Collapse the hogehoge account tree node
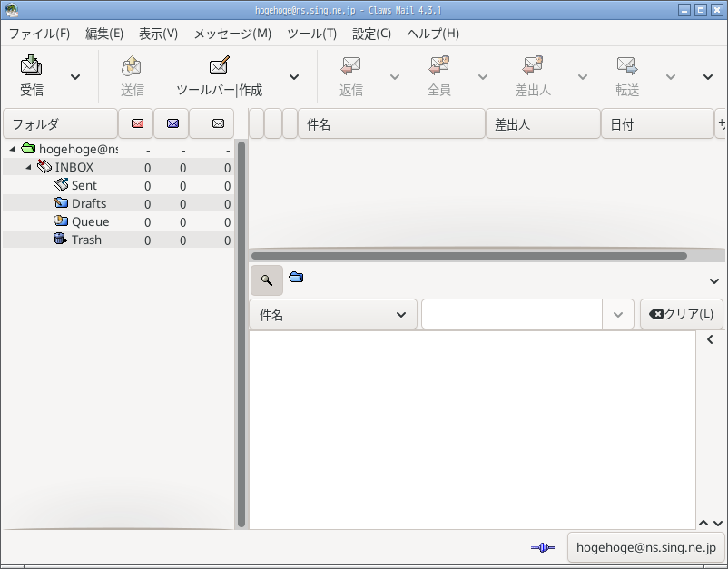Image resolution: width=728 pixels, height=569 pixels. point(13,149)
